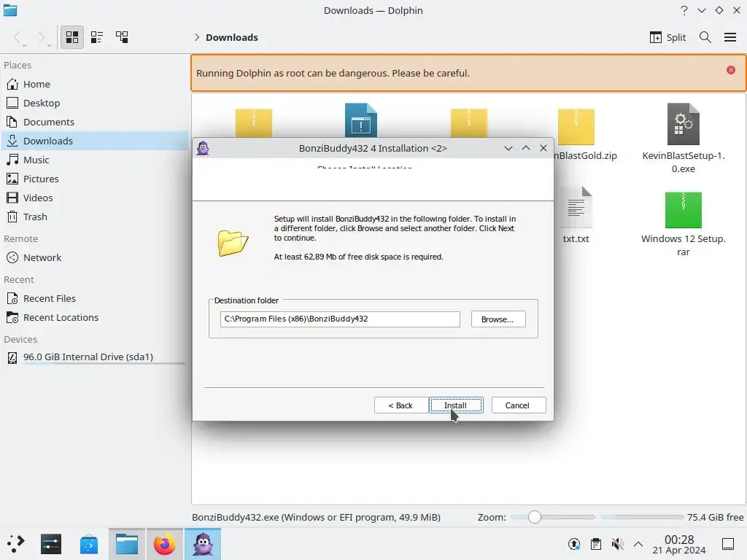Select the blue executable file icon in Dolphin
The width and height of the screenshot is (747, 560).
click(360, 120)
